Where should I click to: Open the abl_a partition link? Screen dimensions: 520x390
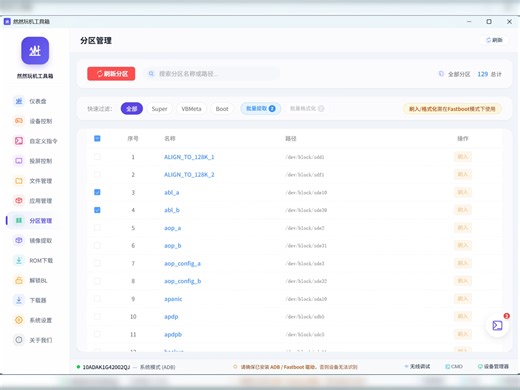point(172,193)
